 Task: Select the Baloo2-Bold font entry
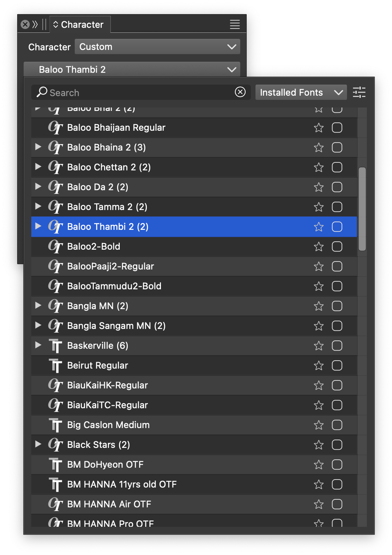tap(94, 247)
